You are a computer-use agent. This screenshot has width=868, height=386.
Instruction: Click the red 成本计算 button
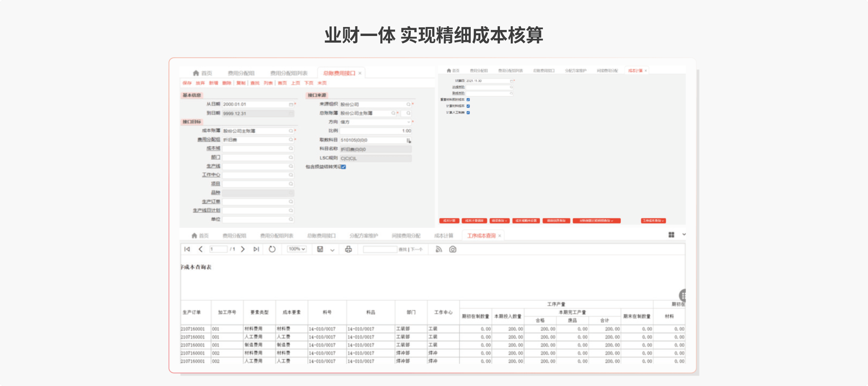[449, 221]
